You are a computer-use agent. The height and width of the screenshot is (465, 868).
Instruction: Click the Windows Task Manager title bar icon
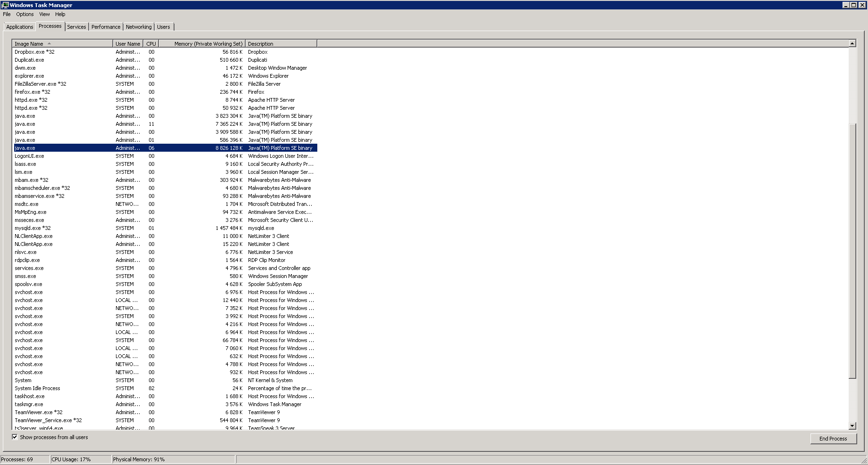pos(5,5)
